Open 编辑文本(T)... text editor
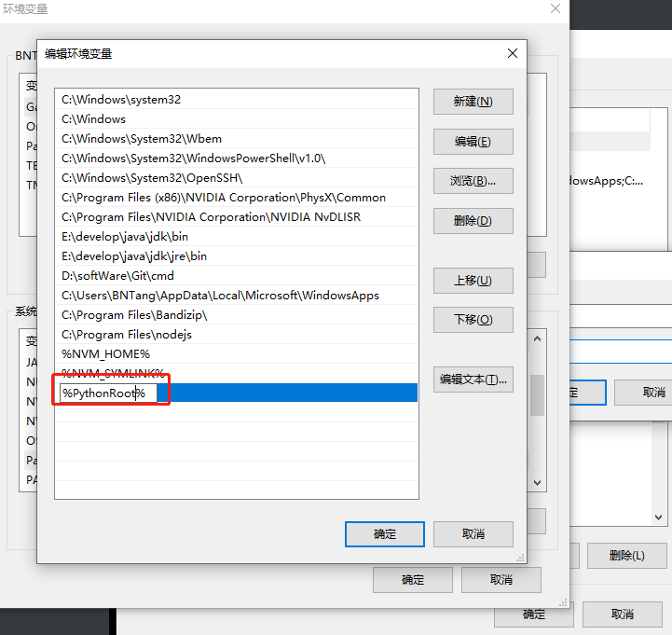Viewport: 672px width, 635px height. tap(473, 380)
